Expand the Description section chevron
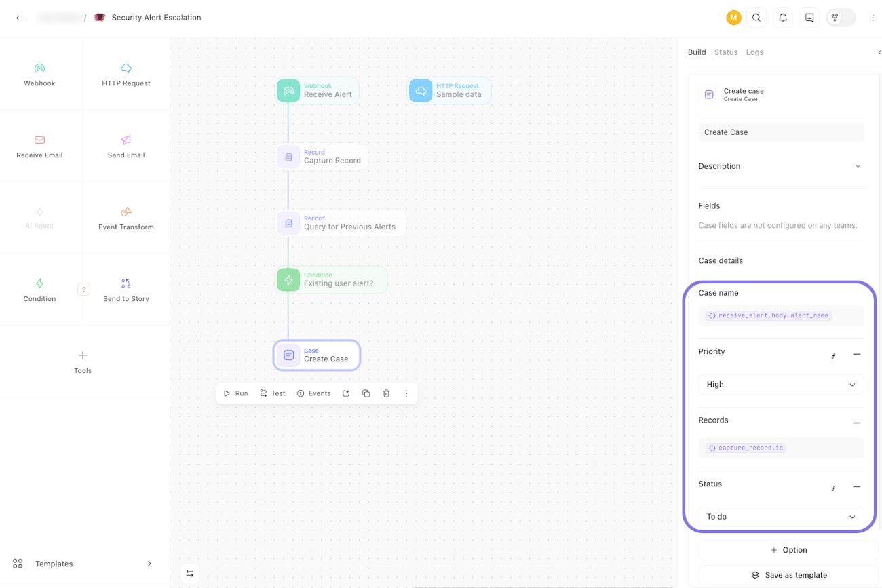 (x=858, y=167)
